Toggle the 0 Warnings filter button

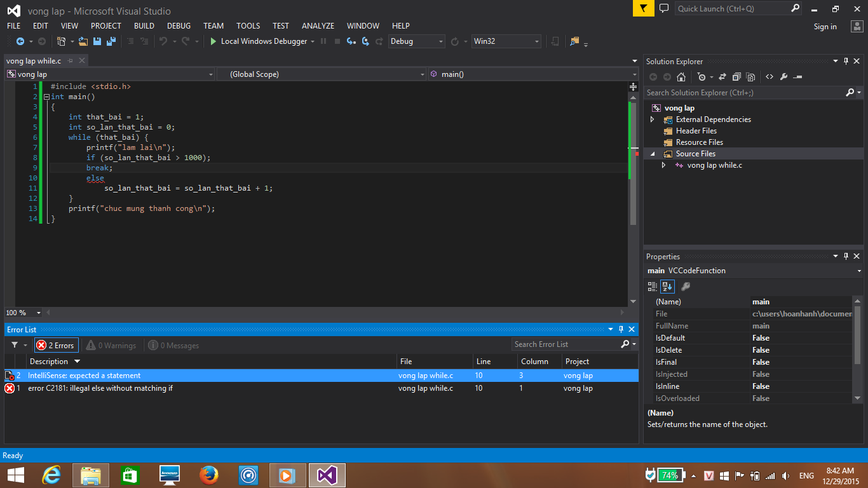[111, 345]
